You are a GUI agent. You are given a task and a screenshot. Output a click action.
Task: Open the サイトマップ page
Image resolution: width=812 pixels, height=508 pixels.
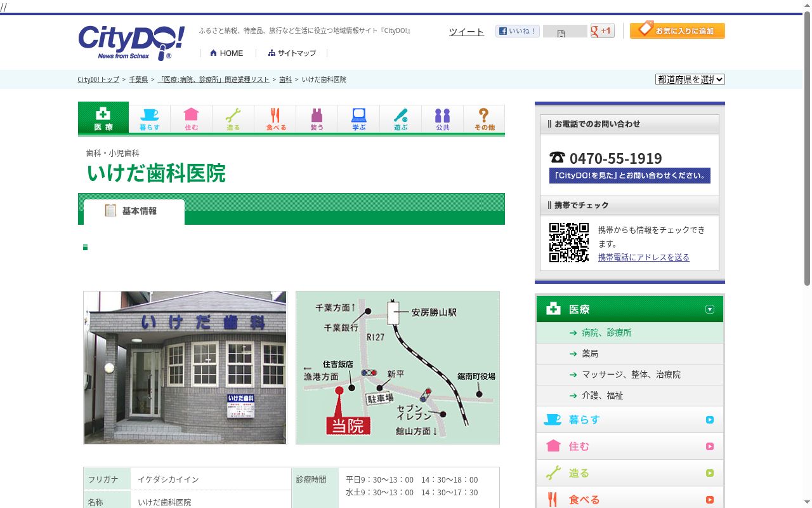coord(292,53)
